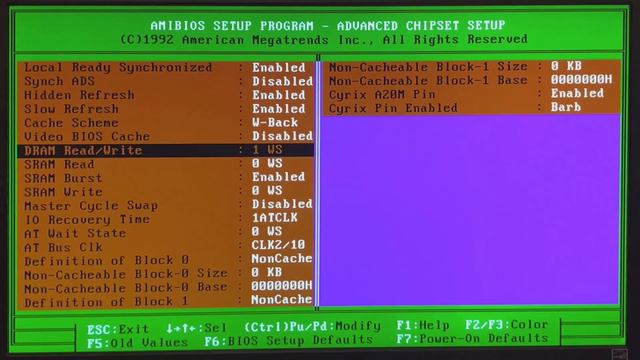This screenshot has width=640, height=360.
Task: Click the Disabled value for Synch ADS
Action: (x=282, y=82)
